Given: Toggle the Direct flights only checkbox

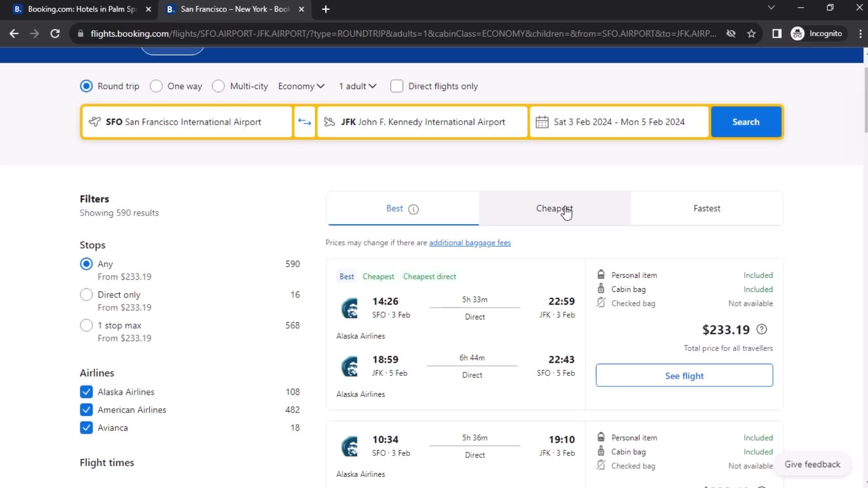Looking at the screenshot, I should pyautogui.click(x=396, y=86).
